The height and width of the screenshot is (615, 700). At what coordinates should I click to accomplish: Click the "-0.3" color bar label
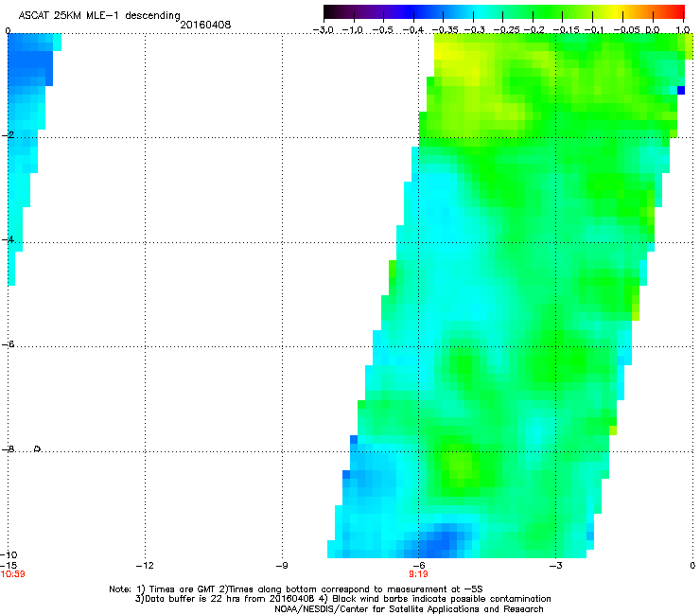[474, 30]
